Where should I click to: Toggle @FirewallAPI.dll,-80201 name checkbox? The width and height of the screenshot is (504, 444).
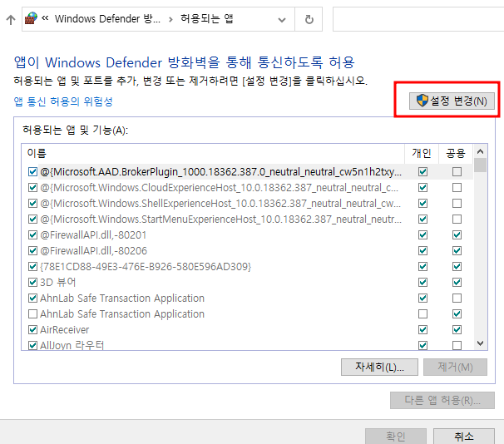[x=32, y=234]
